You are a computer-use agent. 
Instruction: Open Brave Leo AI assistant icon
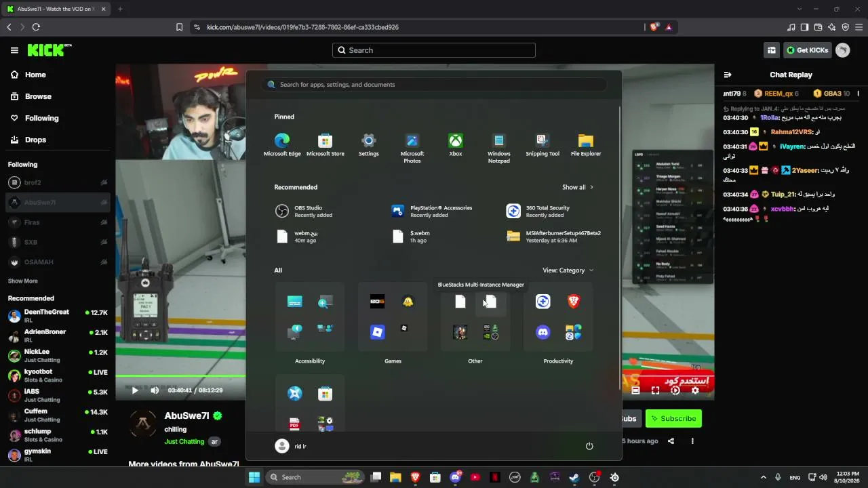831,27
